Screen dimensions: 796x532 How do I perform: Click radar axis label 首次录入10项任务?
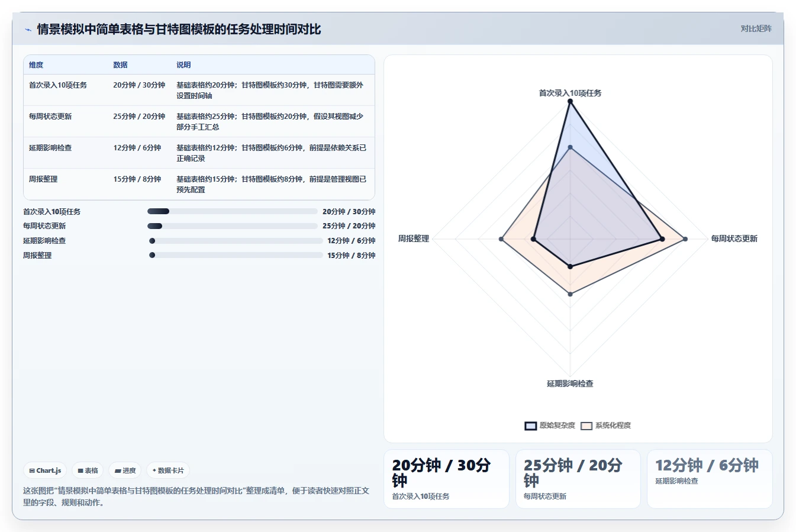click(x=570, y=93)
